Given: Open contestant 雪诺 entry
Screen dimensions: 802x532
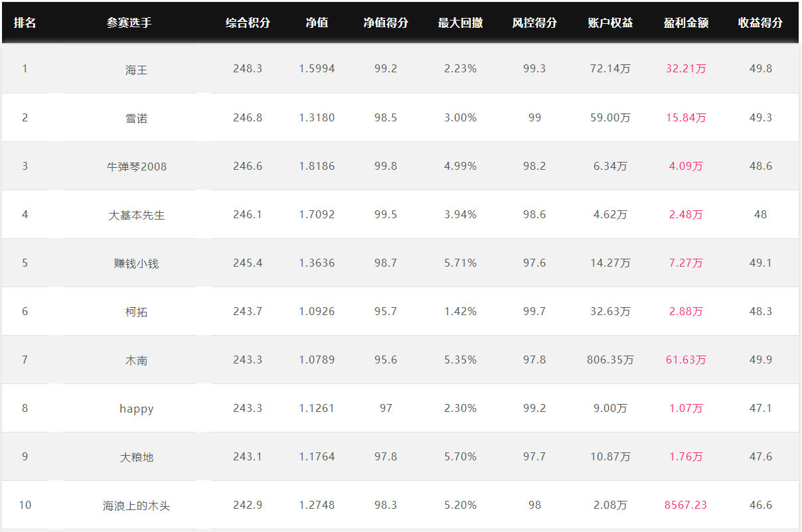Looking at the screenshot, I should point(136,118).
